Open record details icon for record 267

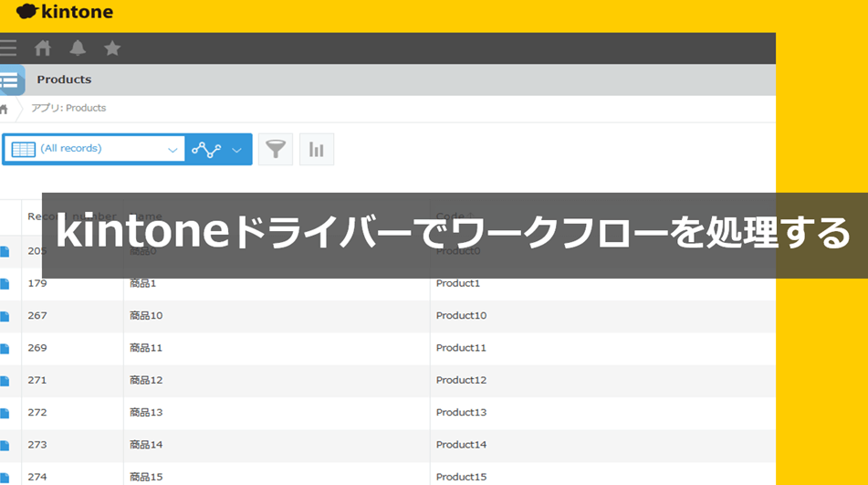(5, 316)
